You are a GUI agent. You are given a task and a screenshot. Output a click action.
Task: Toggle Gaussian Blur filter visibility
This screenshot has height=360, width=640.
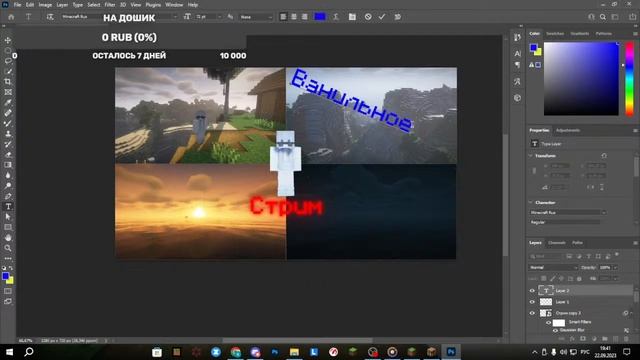pos(555,330)
